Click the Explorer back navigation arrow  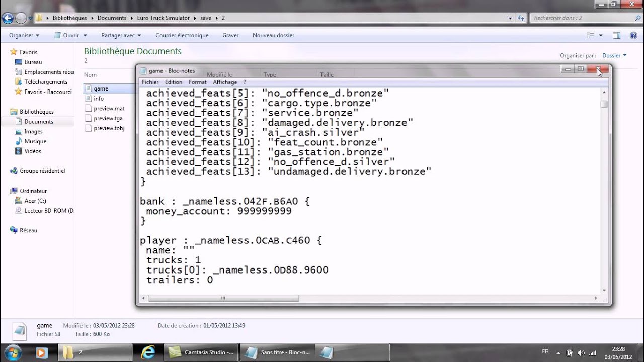pyautogui.click(x=8, y=18)
